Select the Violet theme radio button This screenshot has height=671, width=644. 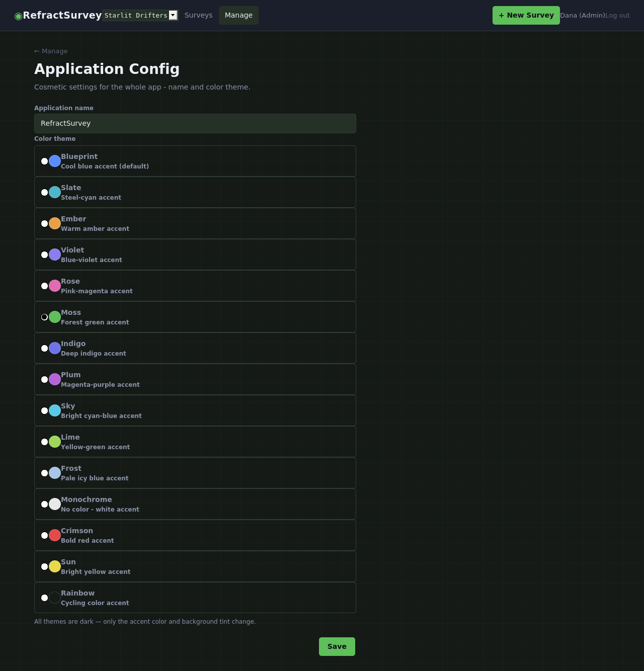[x=44, y=255]
